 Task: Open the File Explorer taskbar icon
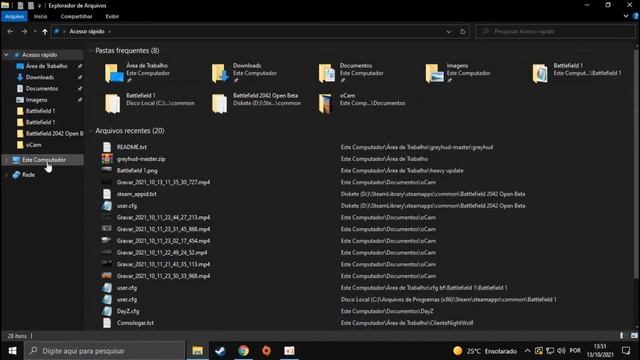[x=198, y=351]
